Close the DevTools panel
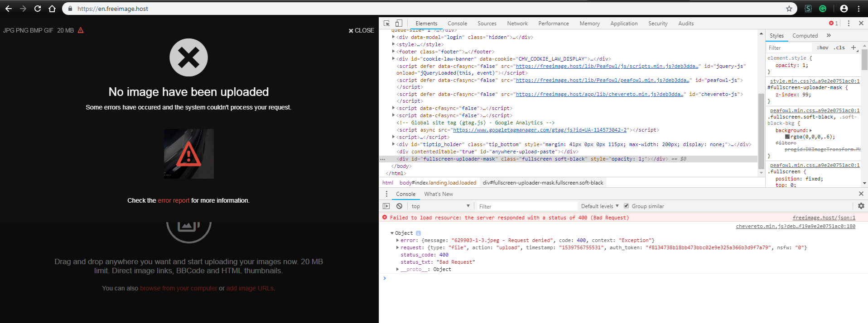The width and height of the screenshot is (868, 323). pyautogui.click(x=861, y=24)
